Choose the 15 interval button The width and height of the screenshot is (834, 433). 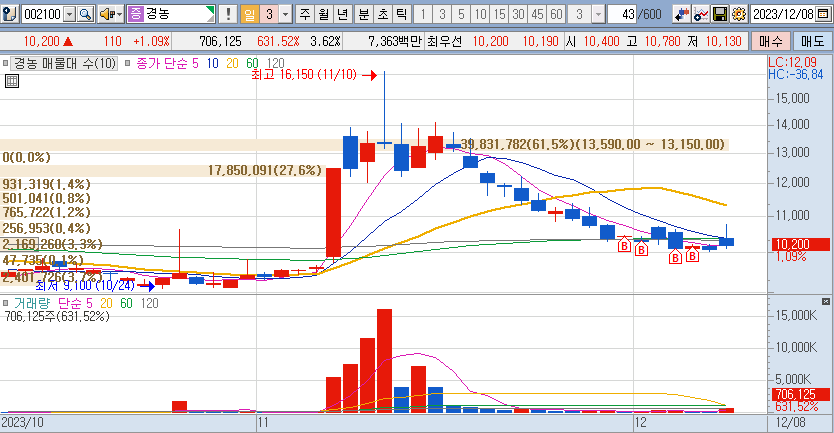point(499,14)
